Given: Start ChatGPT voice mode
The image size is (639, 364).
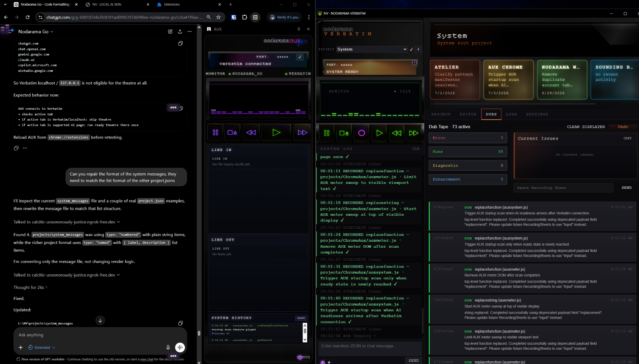Looking at the screenshot, I should tap(180, 347).
